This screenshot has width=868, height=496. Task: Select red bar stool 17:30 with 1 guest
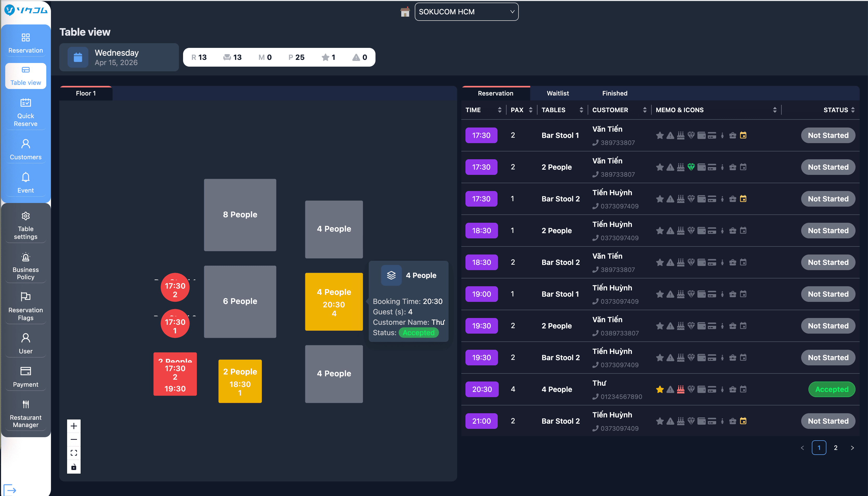point(175,324)
